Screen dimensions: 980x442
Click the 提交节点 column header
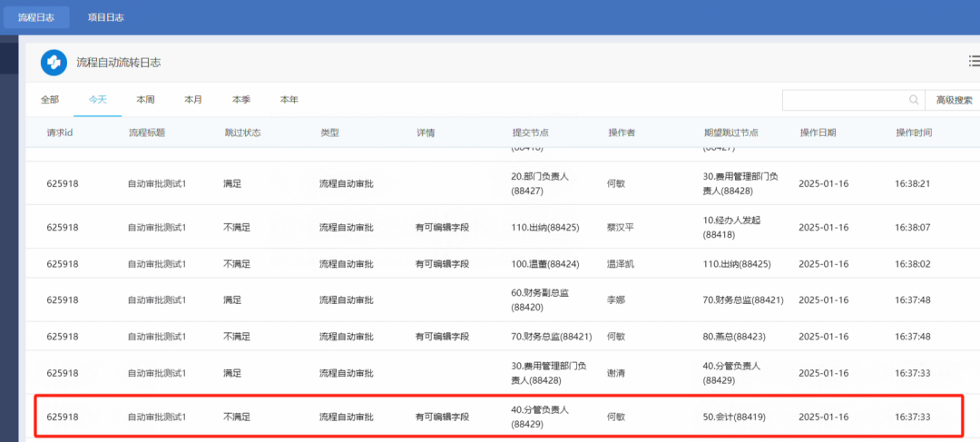(x=531, y=133)
